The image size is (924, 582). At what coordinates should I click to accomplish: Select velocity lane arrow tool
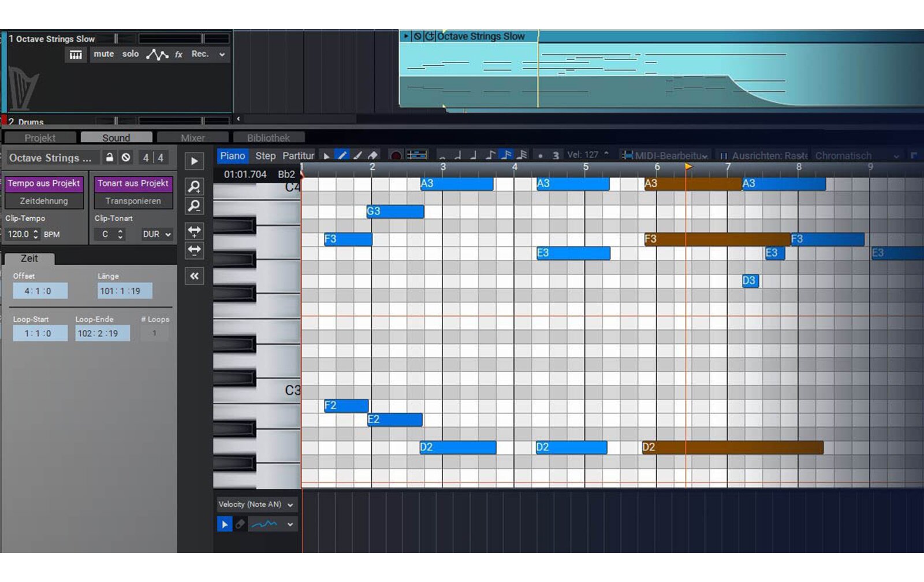tap(224, 524)
